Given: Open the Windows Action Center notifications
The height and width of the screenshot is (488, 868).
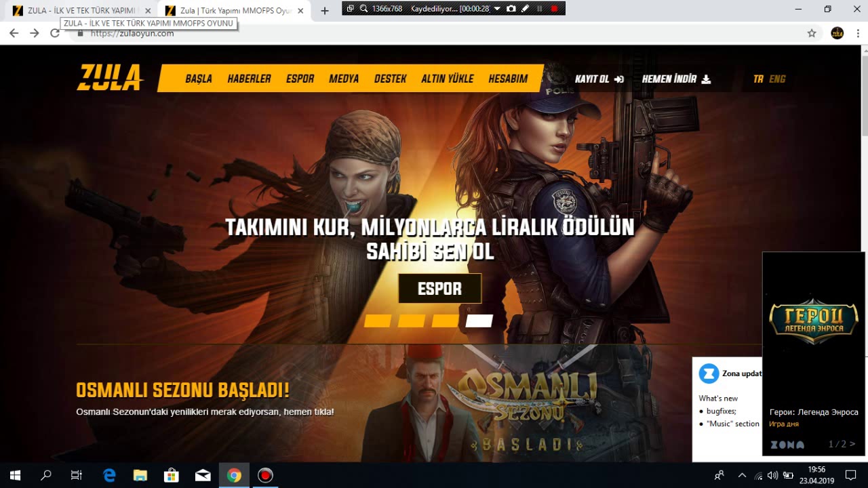Looking at the screenshot, I should coord(851,475).
